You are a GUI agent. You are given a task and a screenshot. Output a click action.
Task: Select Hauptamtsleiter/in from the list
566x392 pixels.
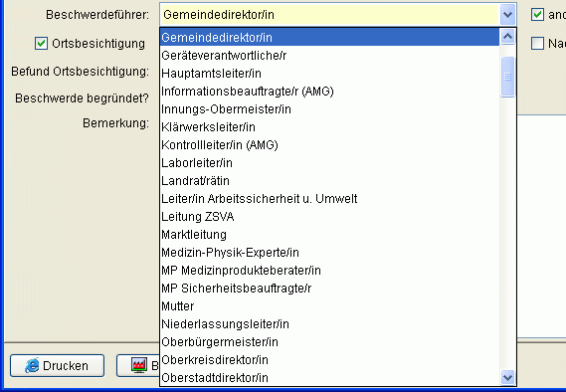pos(329,74)
